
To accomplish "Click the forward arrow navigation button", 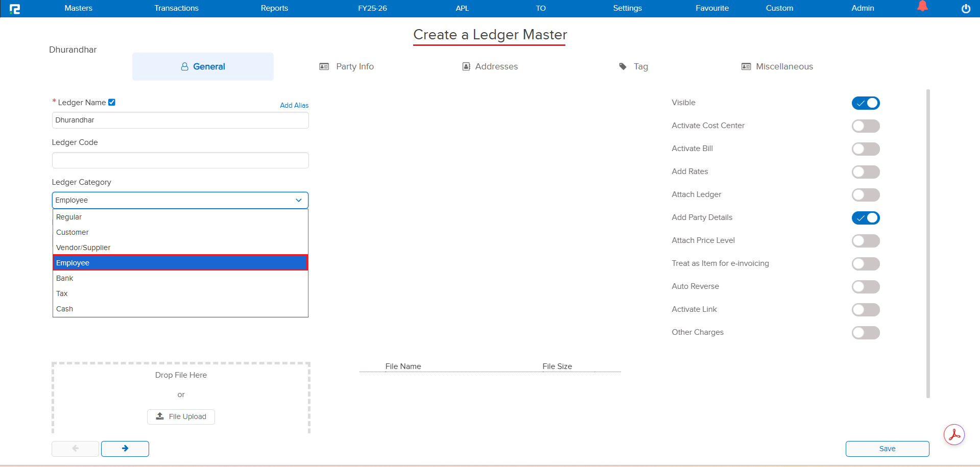I will (x=125, y=449).
